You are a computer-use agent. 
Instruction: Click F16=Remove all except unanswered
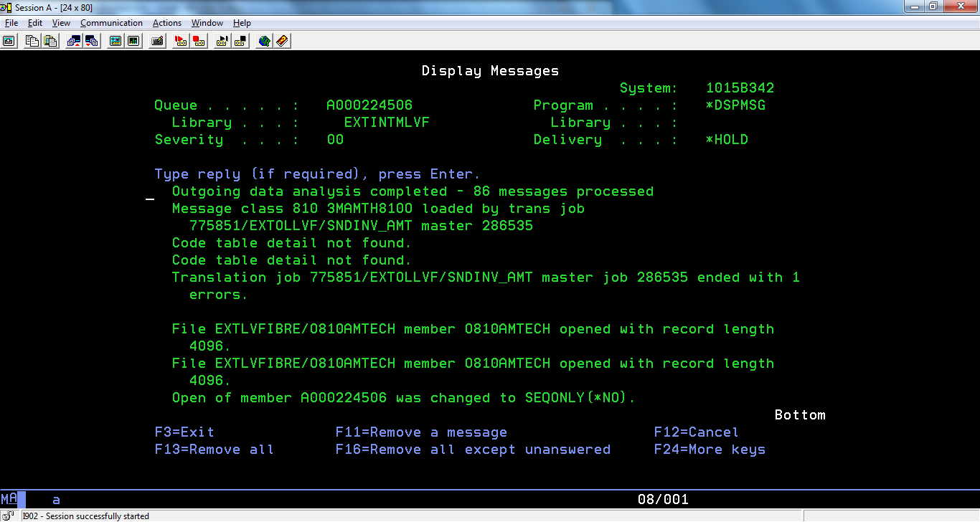click(473, 450)
